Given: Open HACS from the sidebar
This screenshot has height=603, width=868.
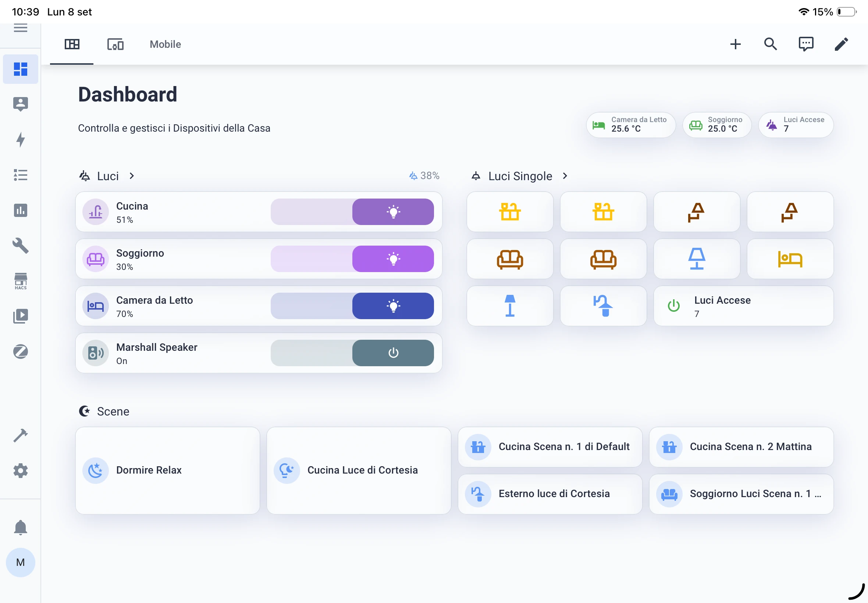Looking at the screenshot, I should click(x=20, y=280).
